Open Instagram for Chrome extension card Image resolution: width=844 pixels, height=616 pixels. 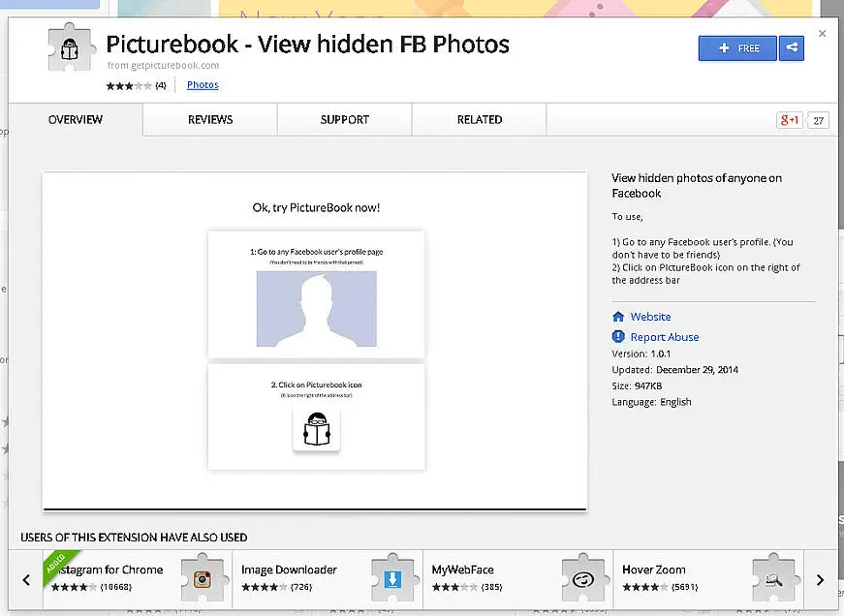(138, 579)
